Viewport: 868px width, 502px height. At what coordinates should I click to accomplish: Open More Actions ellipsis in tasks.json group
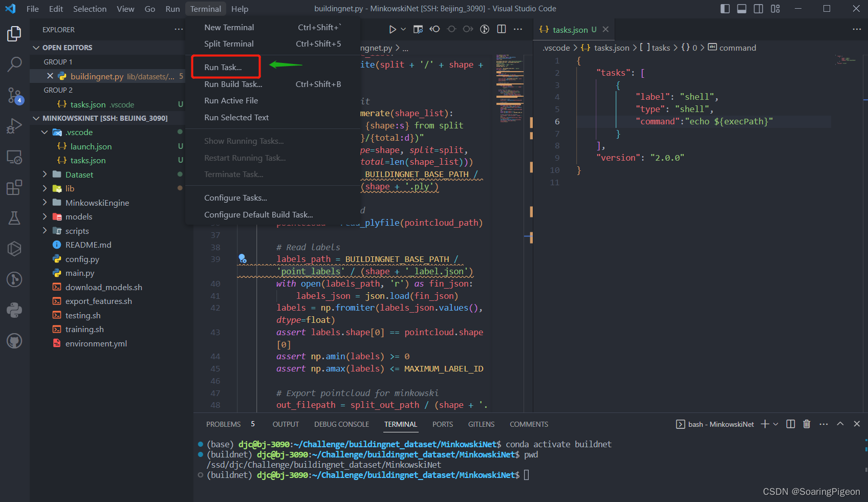pos(857,29)
